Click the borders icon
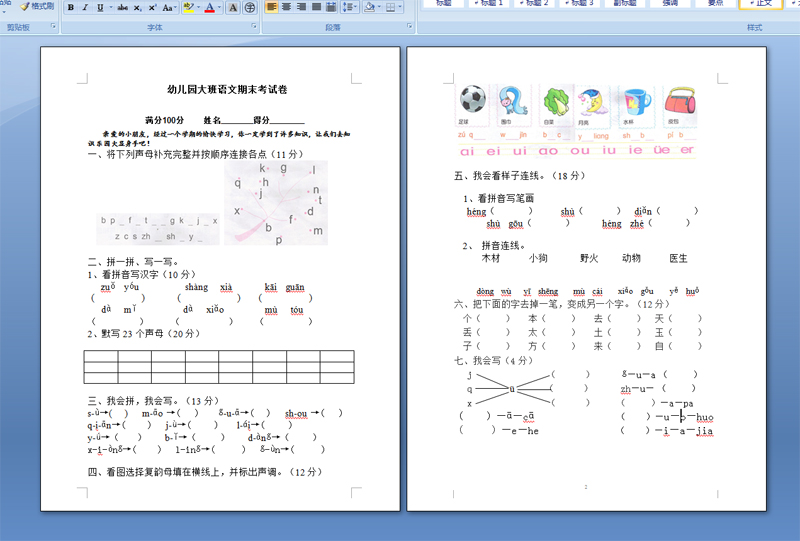800x541 pixels. (390, 7)
